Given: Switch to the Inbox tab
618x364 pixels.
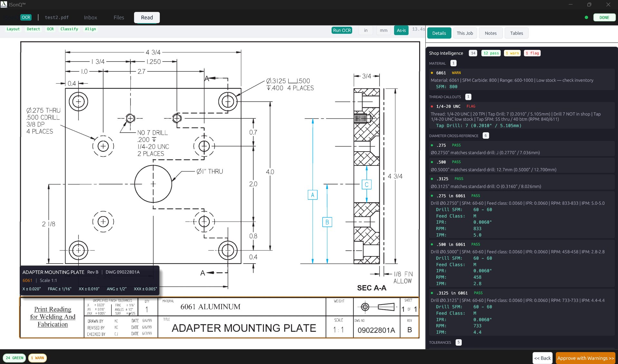Looking at the screenshot, I should (x=90, y=17).
